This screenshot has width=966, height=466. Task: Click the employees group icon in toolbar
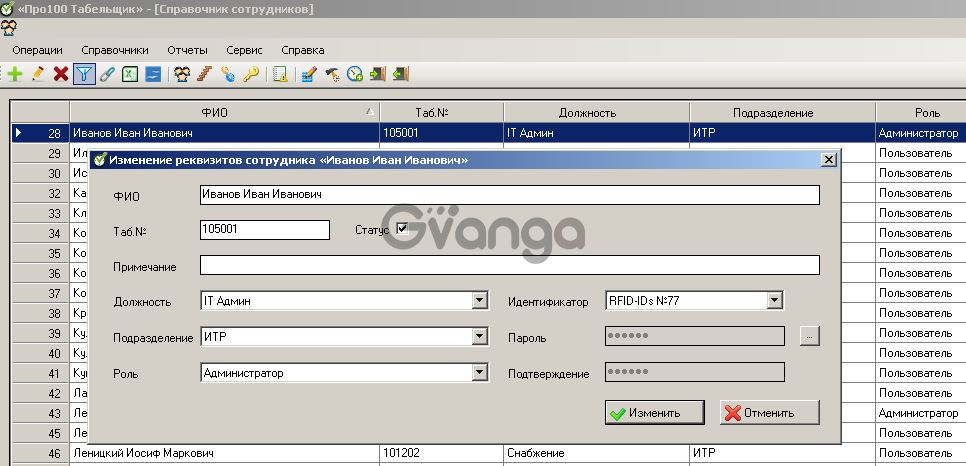coord(182,74)
